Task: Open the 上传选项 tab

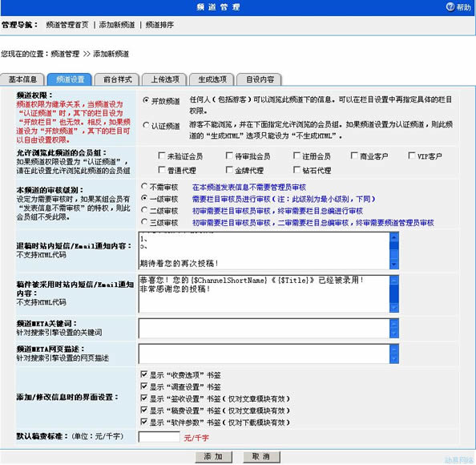Action: tap(165, 79)
